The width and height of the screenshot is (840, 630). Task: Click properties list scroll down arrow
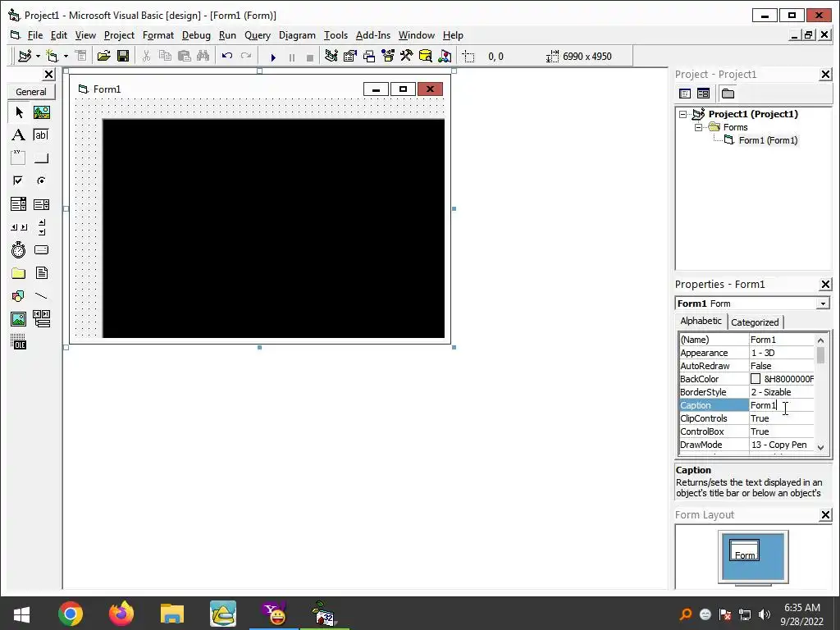click(820, 446)
